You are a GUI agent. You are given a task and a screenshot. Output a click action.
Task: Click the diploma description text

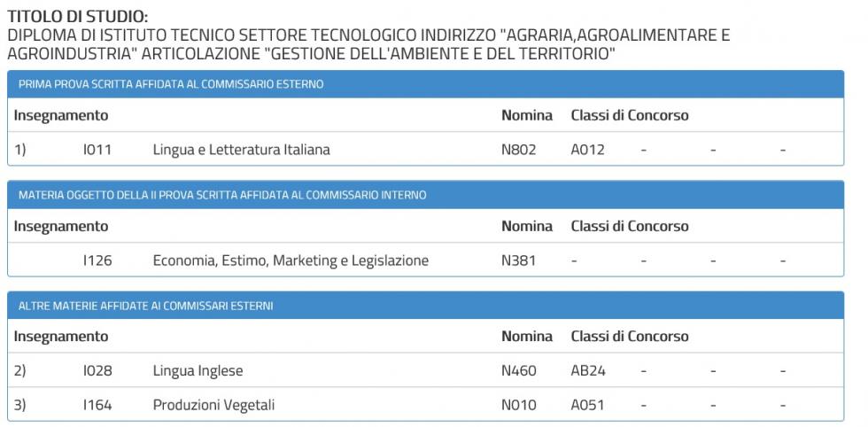click(x=368, y=44)
